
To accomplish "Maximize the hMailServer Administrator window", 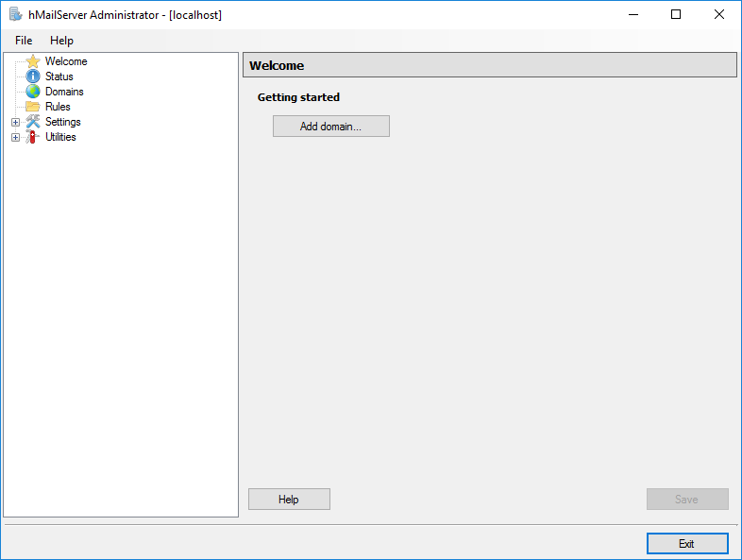I will pyautogui.click(x=676, y=15).
